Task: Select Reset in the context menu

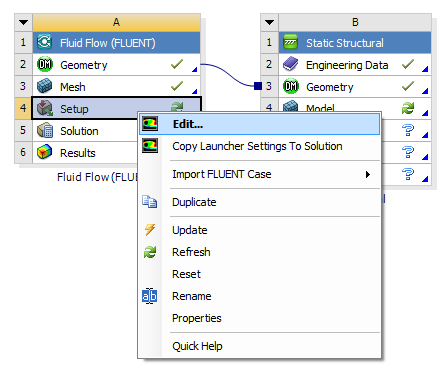Action: point(259,274)
